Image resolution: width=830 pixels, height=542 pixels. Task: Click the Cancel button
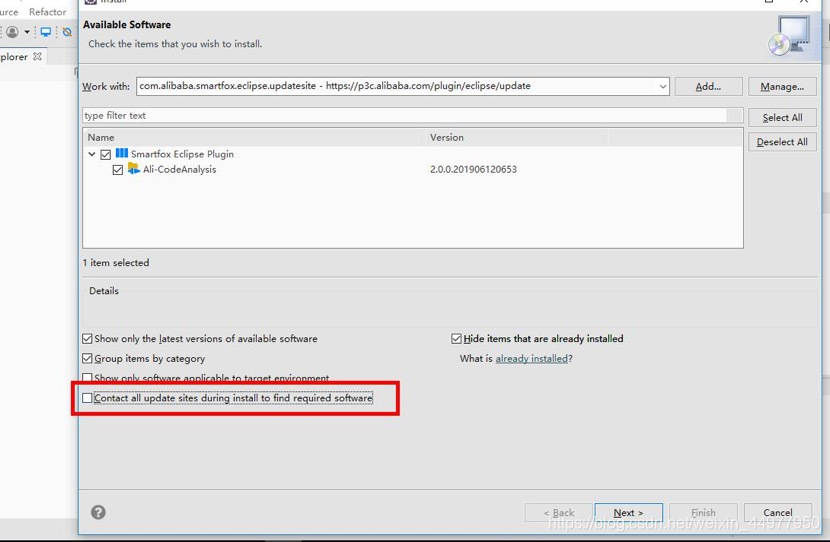tap(778, 512)
